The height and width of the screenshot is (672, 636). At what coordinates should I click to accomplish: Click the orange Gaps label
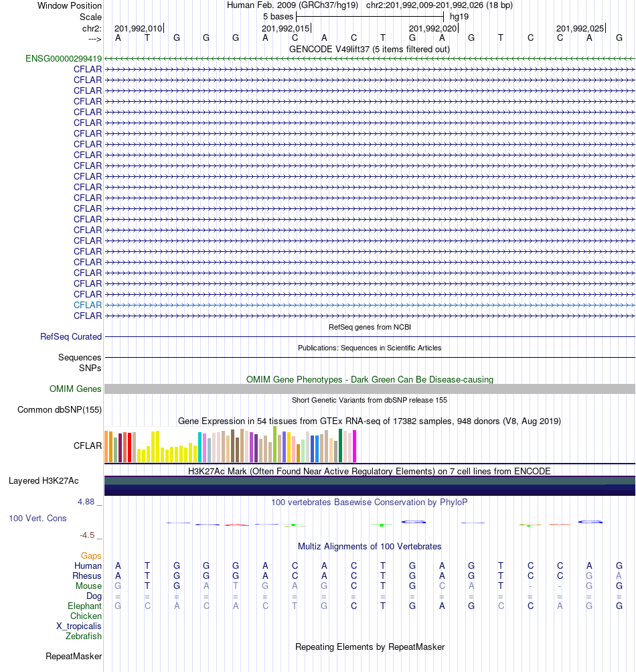pos(91,555)
